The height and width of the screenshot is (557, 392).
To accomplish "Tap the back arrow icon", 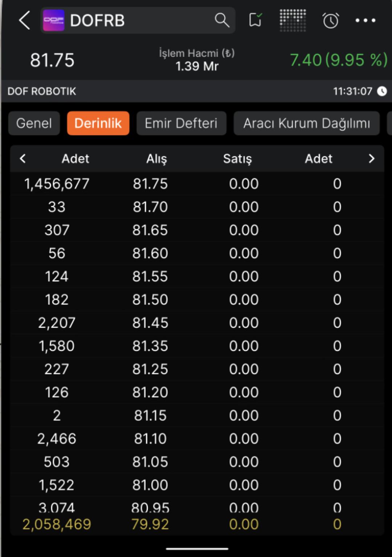I will click(24, 20).
